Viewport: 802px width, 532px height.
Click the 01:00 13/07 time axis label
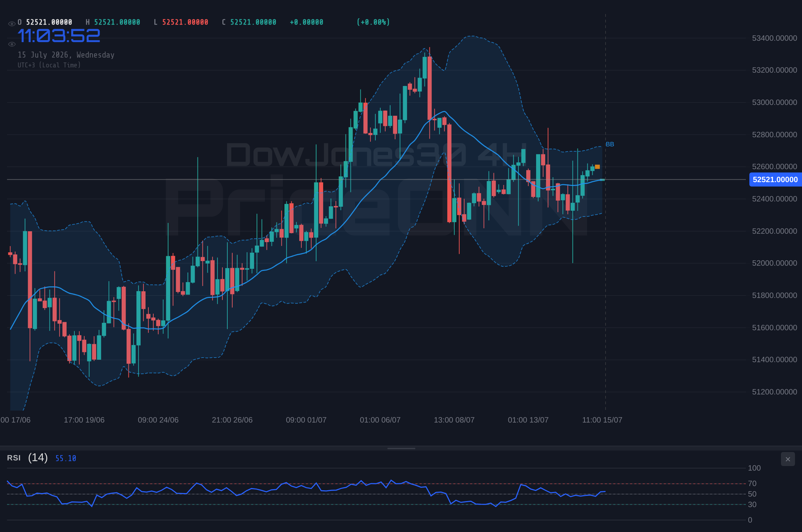click(x=528, y=420)
